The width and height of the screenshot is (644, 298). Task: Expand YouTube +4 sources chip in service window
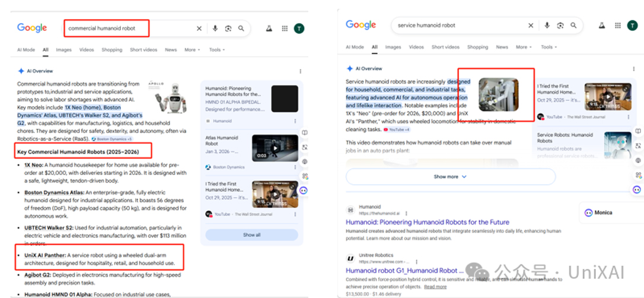click(396, 129)
